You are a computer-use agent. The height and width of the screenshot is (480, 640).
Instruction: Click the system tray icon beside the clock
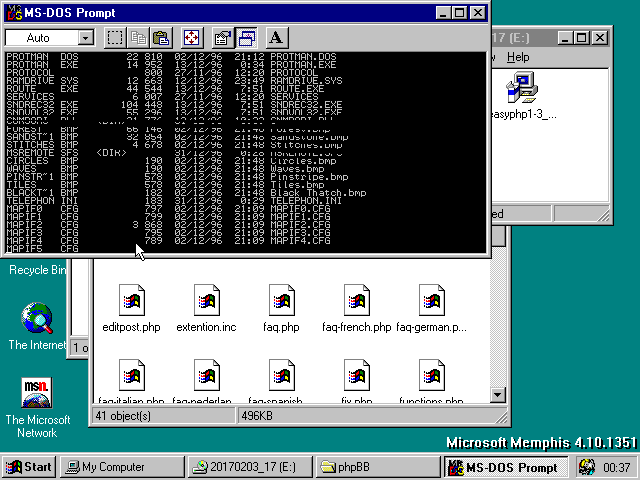(x=587, y=467)
